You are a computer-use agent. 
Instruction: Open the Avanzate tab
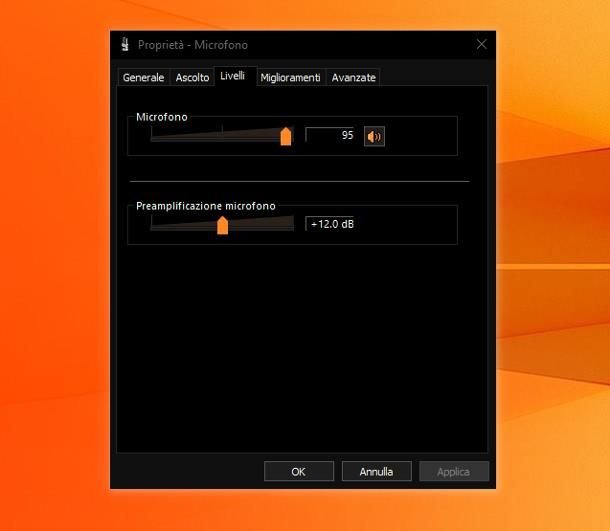[353, 77]
